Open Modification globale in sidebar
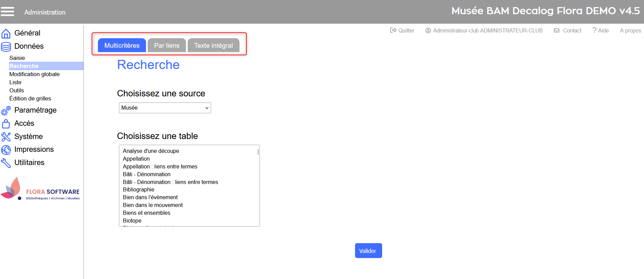 point(35,74)
